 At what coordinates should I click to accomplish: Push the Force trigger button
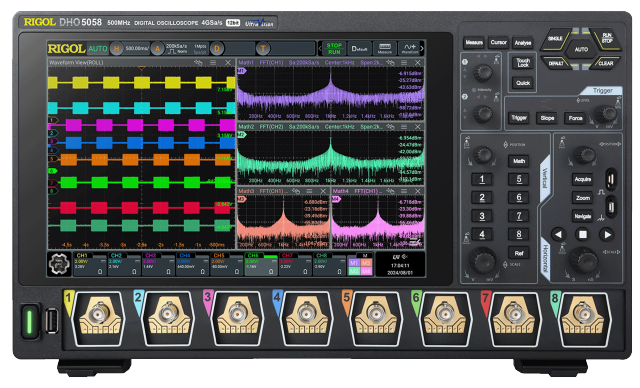coord(576,118)
